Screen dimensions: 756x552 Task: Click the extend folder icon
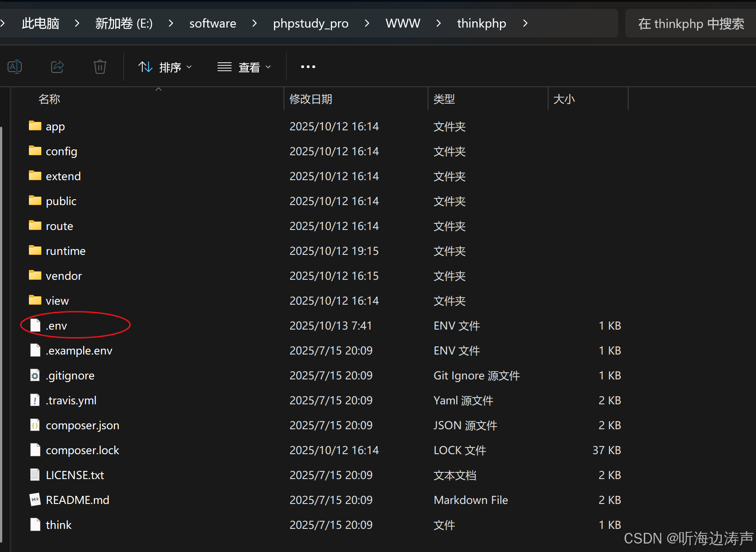[x=35, y=176]
